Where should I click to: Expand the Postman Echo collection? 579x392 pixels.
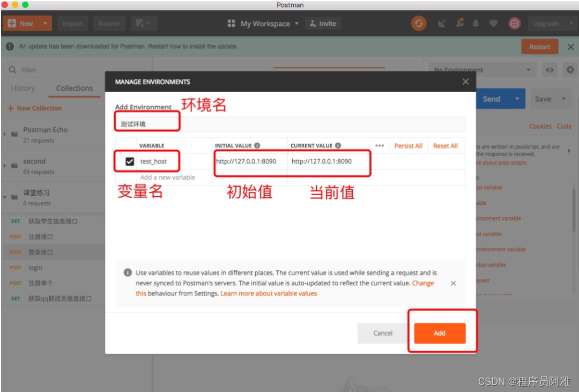point(5,134)
